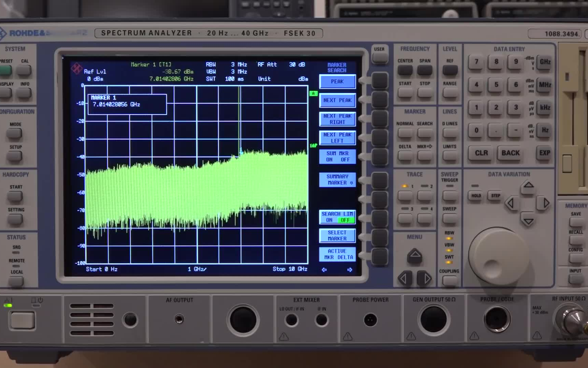This screenshot has height=368, width=588.
Task: Tap the left arrow below the softkey menu
Action: pyautogui.click(x=324, y=270)
